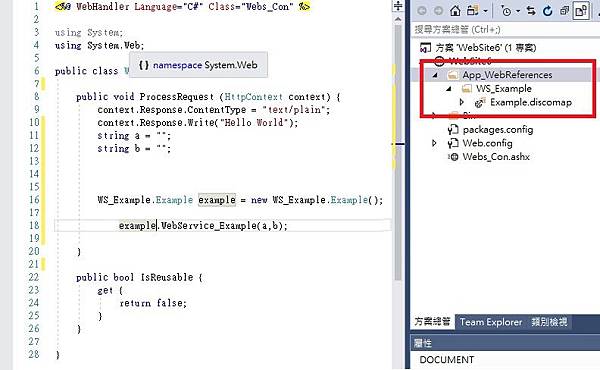The width and height of the screenshot is (600, 370).
Task: Click the Webs_Con.ashx handler file icon
Action: 453,156
